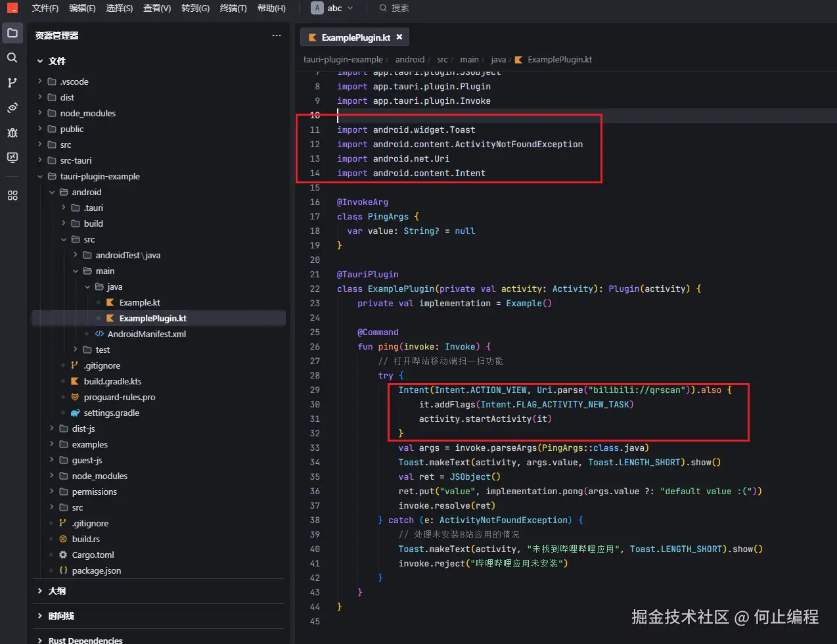This screenshot has height=644, width=837.
Task: Click breadcrumb main segment
Action: 469,59
